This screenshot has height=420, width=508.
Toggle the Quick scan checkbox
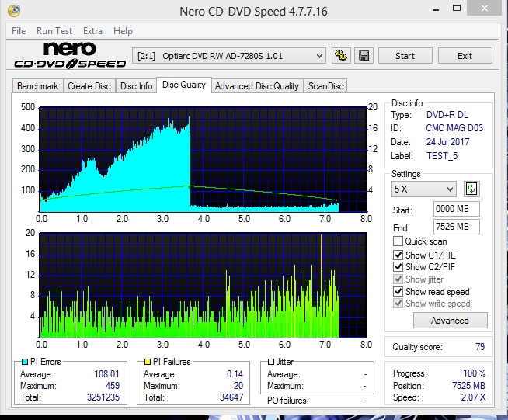pos(398,241)
